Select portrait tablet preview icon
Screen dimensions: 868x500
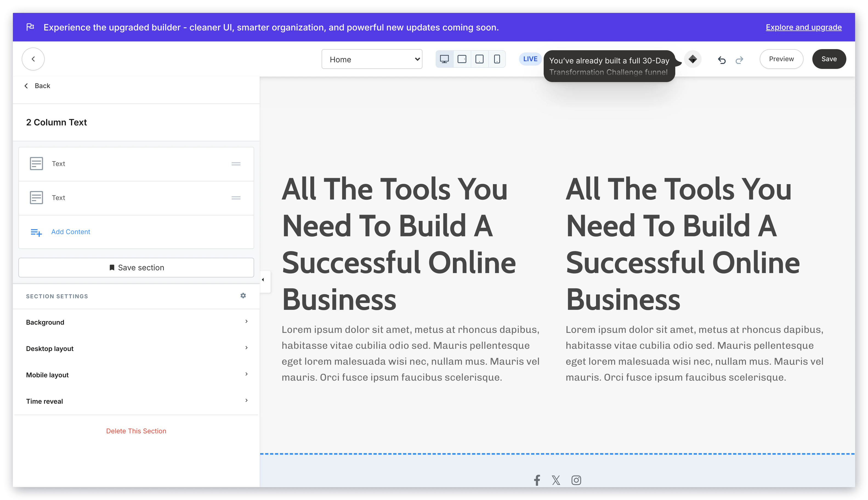tap(479, 59)
